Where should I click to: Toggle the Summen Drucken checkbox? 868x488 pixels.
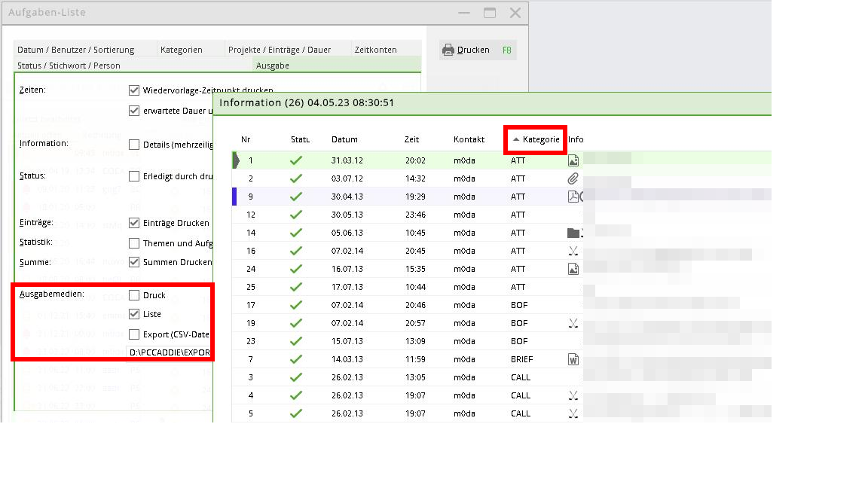[x=134, y=262]
